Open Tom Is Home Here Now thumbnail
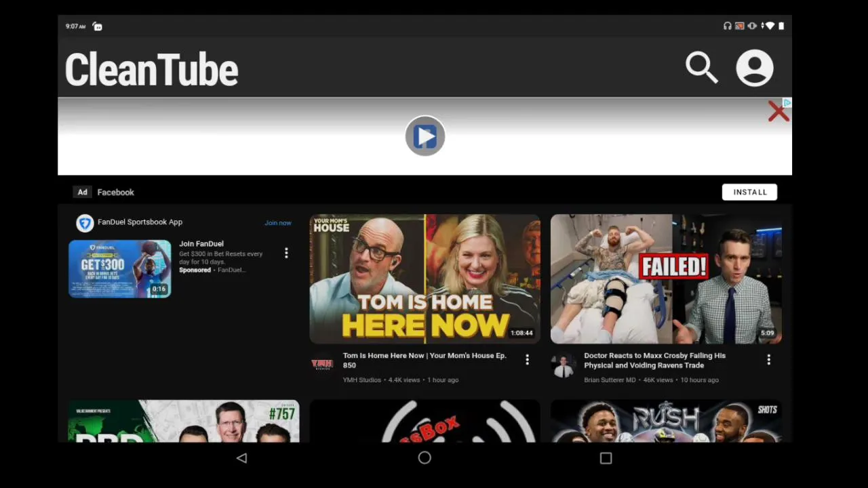 point(425,279)
